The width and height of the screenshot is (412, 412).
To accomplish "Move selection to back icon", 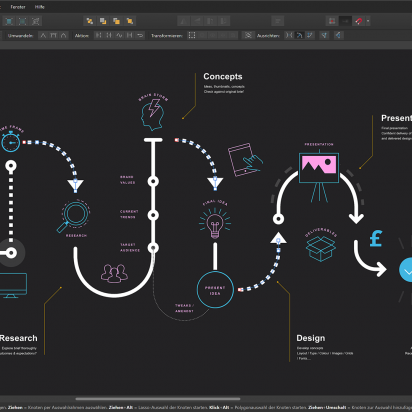I will tap(90, 21).
